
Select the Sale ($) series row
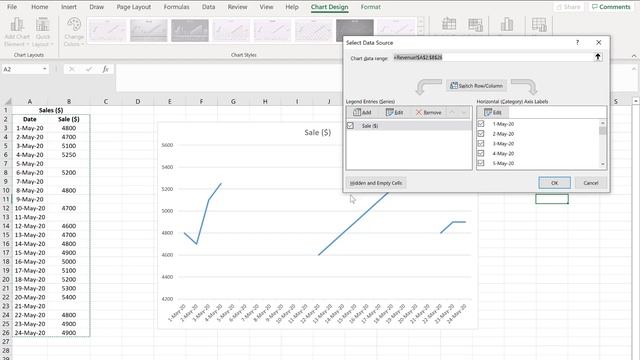tap(409, 126)
